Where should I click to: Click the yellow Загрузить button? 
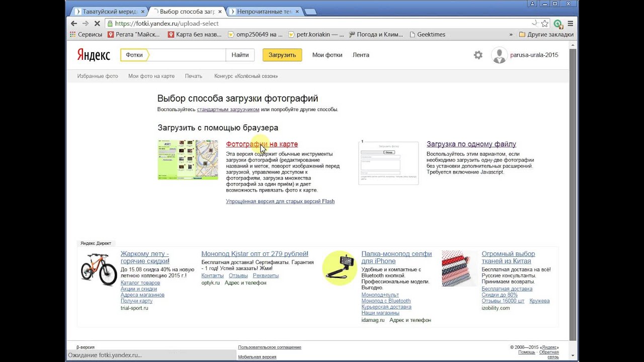tap(282, 55)
